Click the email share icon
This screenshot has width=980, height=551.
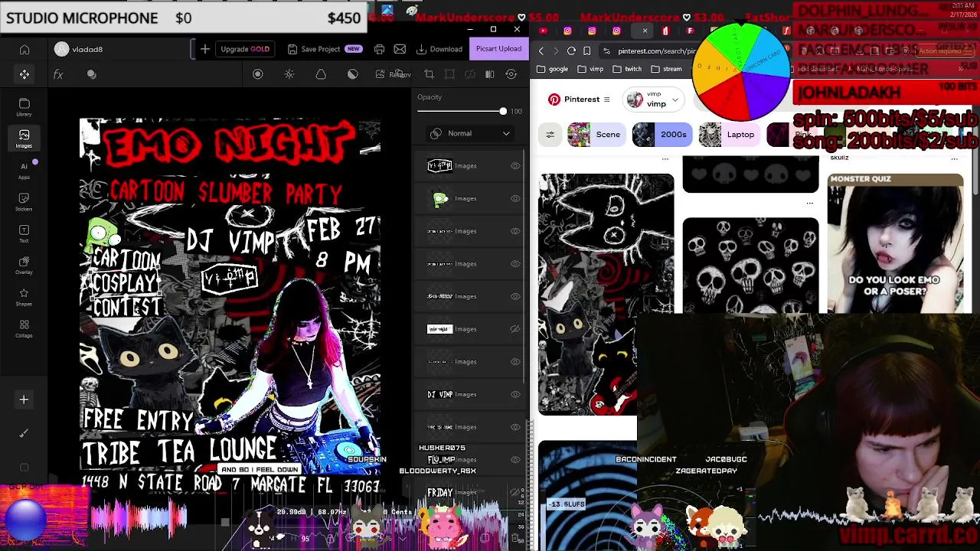click(400, 49)
